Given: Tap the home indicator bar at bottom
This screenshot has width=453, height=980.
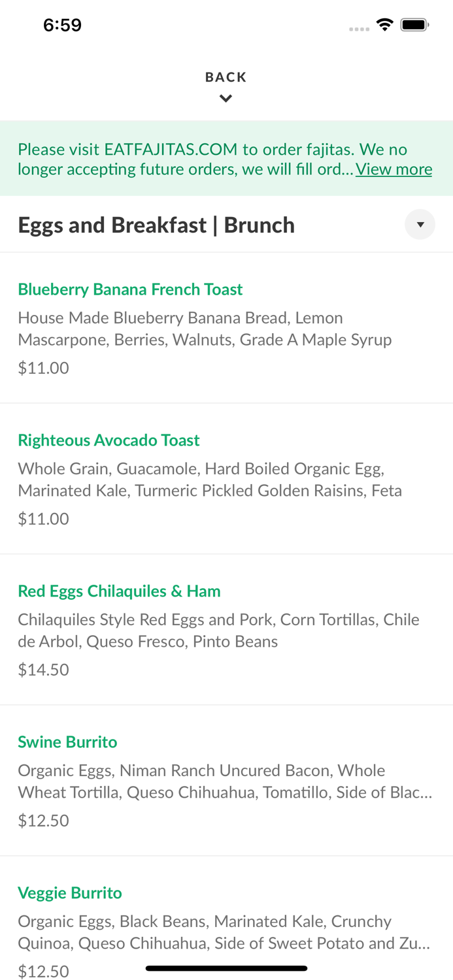Looking at the screenshot, I should (226, 968).
